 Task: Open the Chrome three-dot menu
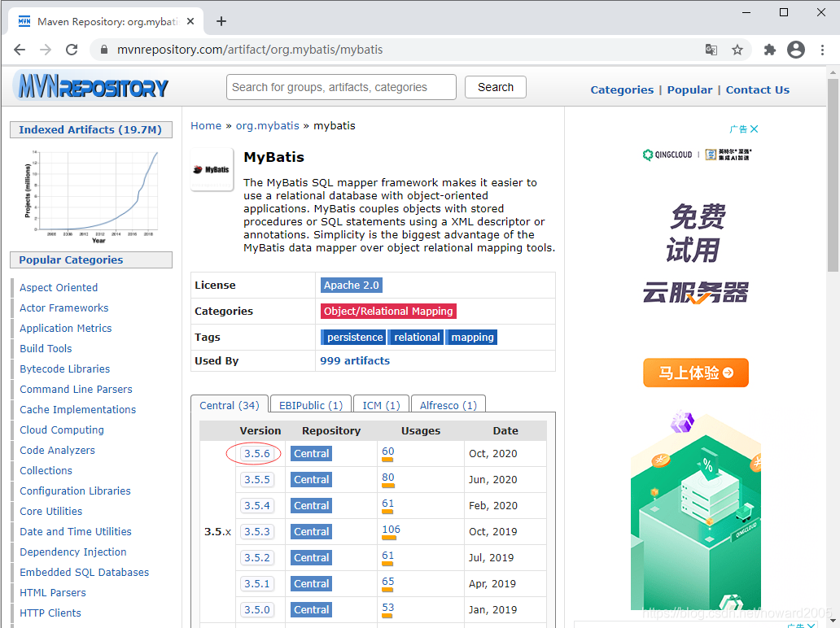click(822, 50)
